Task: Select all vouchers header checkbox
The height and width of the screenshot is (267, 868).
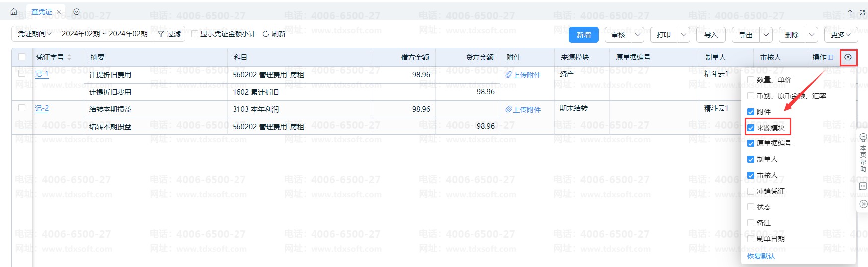Action: pyautogui.click(x=22, y=57)
